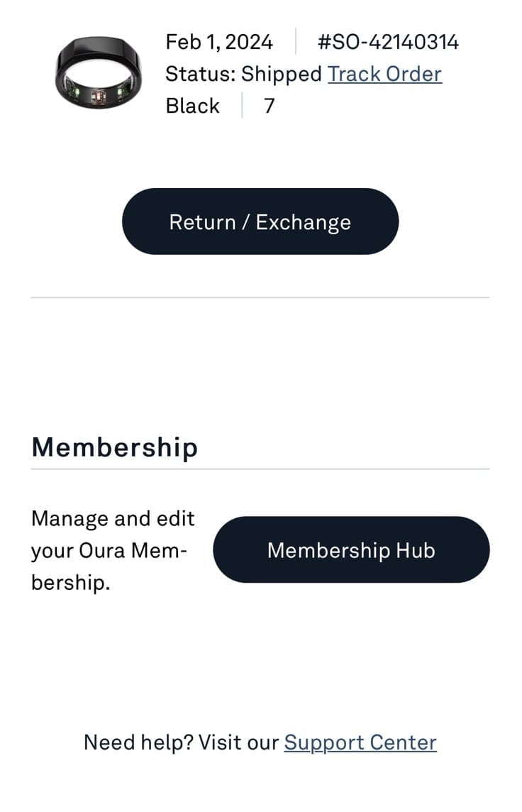Click the vertical separator between date and order number
Image resolution: width=522 pixels, height=812 pixels.
[296, 41]
